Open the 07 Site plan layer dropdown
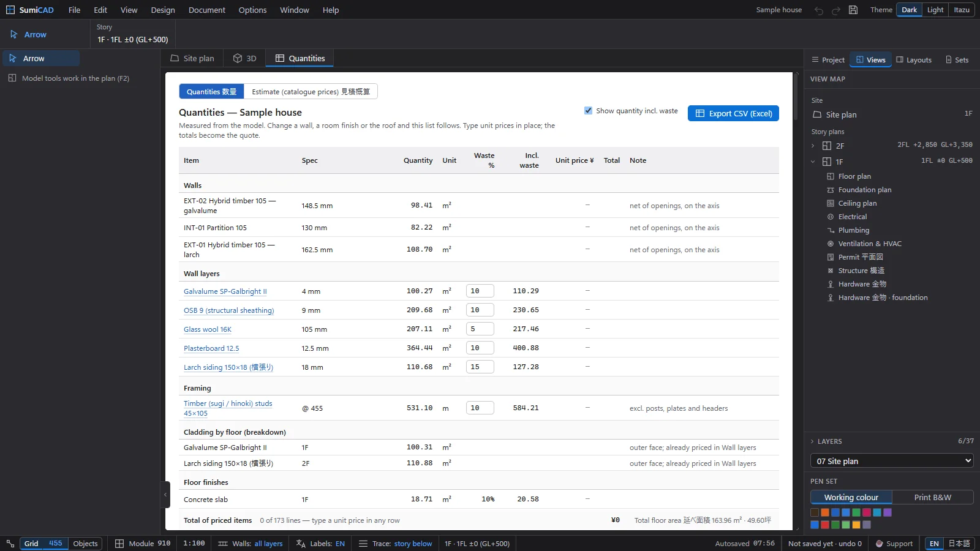Screen dimensions: 980x551 (892, 461)
